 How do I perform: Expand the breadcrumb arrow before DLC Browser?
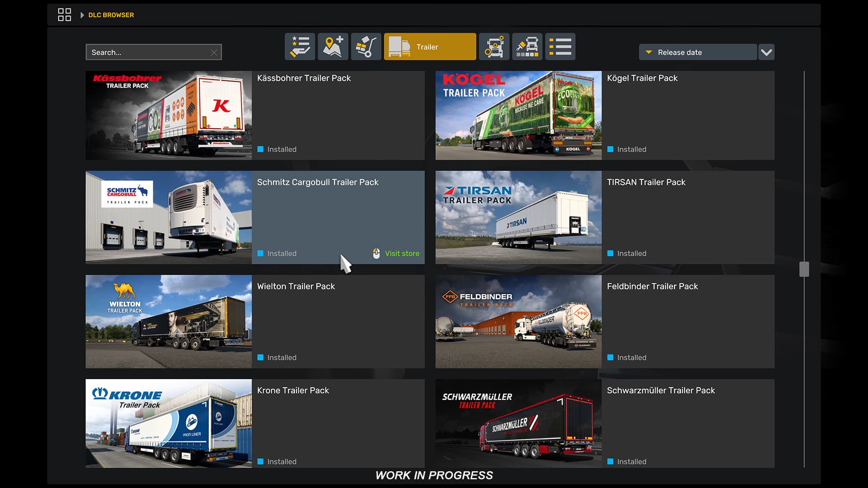pyautogui.click(x=82, y=15)
